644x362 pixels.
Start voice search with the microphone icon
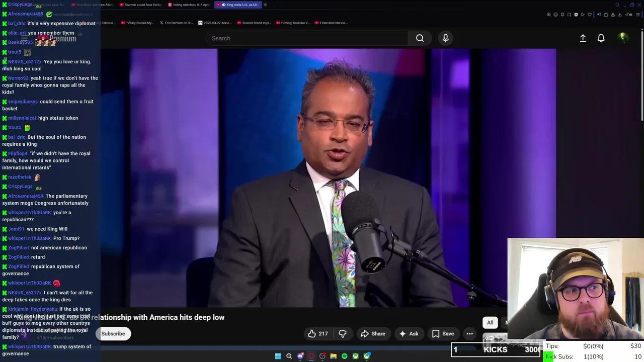[445, 38]
